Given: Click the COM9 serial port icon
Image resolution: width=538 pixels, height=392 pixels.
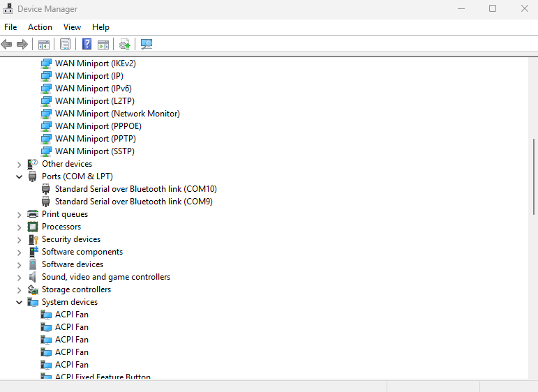Looking at the screenshot, I should click(x=45, y=202).
